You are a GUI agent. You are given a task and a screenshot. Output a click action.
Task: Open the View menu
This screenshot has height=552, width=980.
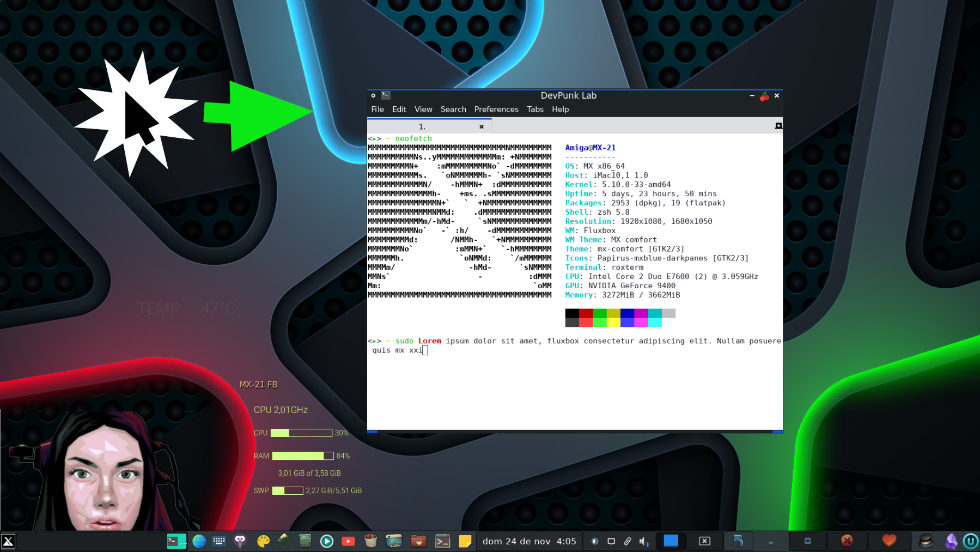click(423, 110)
